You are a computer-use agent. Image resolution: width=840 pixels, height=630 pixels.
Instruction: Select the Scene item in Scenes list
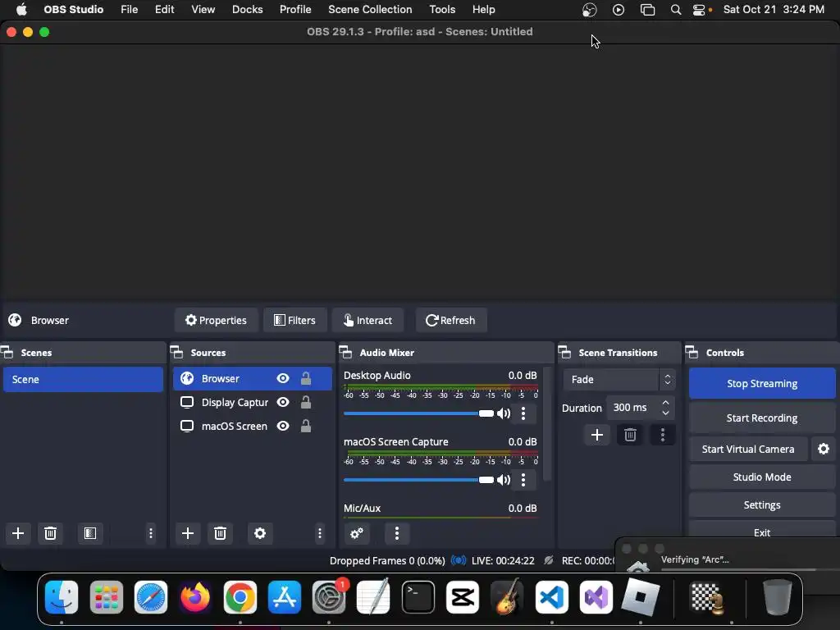click(83, 379)
